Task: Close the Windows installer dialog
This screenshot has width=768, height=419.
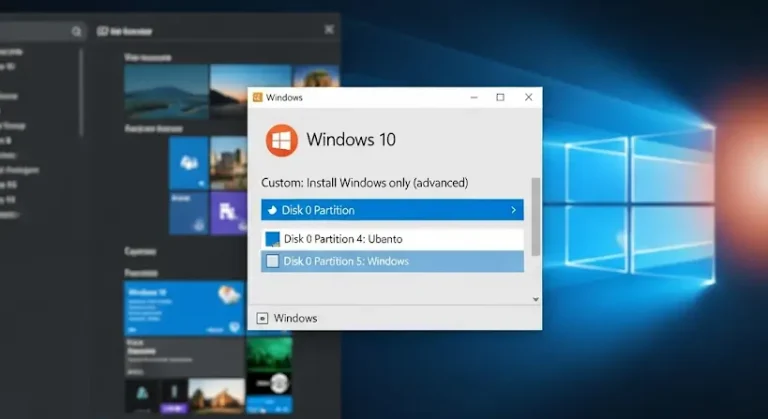Action: point(528,97)
